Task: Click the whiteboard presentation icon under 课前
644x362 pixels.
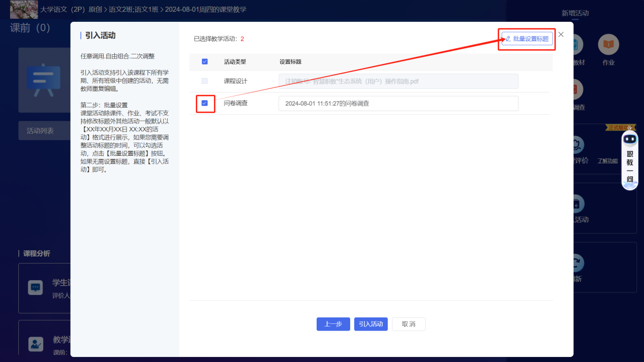Action: [x=44, y=80]
